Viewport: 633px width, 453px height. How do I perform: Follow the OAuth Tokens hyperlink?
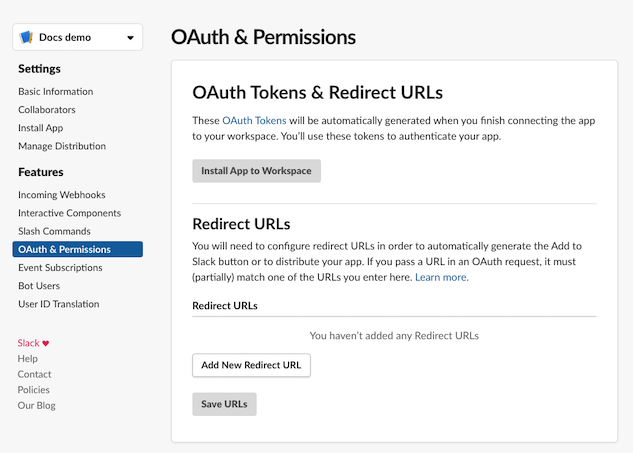coord(254,121)
